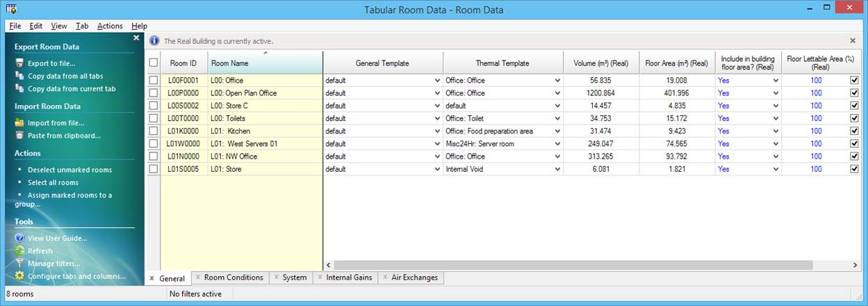The width and height of the screenshot is (868, 306).
Task: Switch to the Internal Gains tab
Action: 345,277
